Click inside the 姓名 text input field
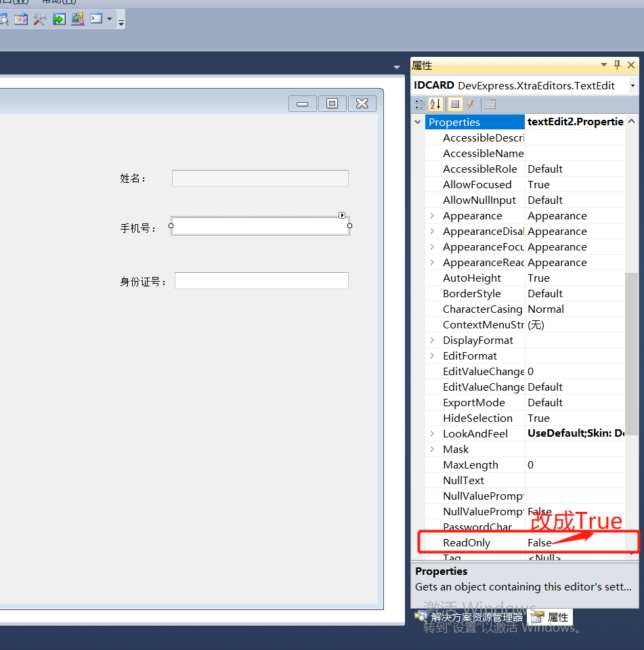Image resolution: width=644 pixels, height=650 pixels. point(259,178)
